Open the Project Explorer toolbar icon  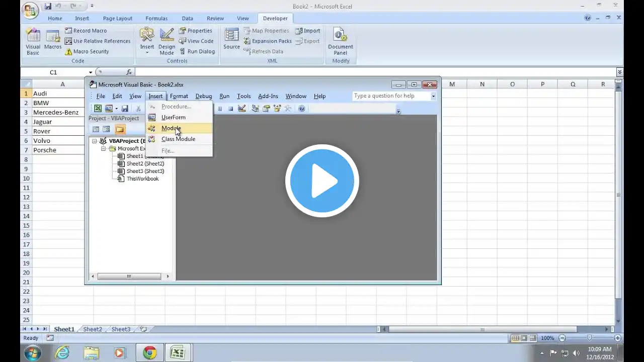[x=255, y=109]
